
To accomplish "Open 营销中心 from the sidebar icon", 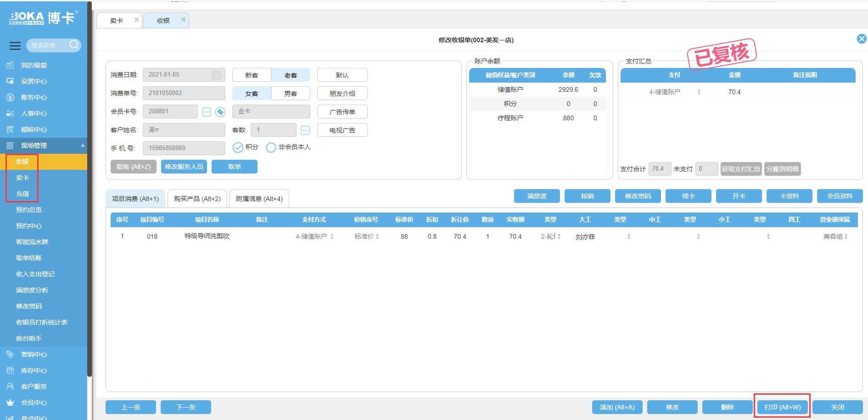I will 10,354.
